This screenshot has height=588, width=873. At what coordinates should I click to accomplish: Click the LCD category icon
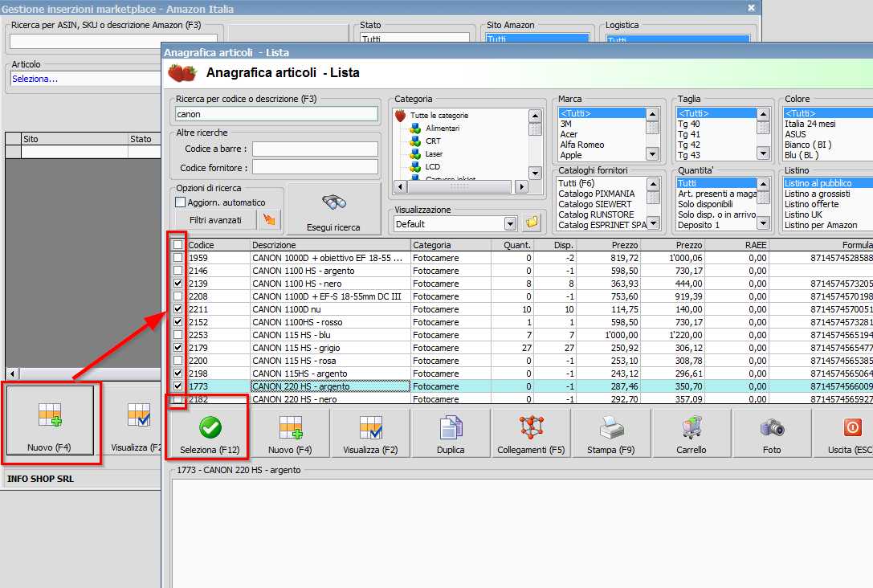pyautogui.click(x=415, y=166)
